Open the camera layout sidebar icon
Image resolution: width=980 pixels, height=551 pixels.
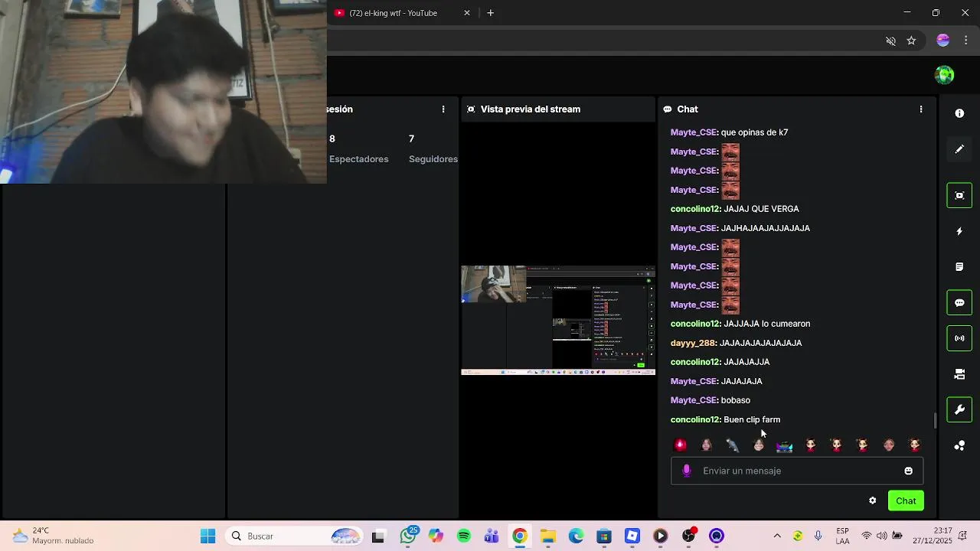click(x=959, y=374)
